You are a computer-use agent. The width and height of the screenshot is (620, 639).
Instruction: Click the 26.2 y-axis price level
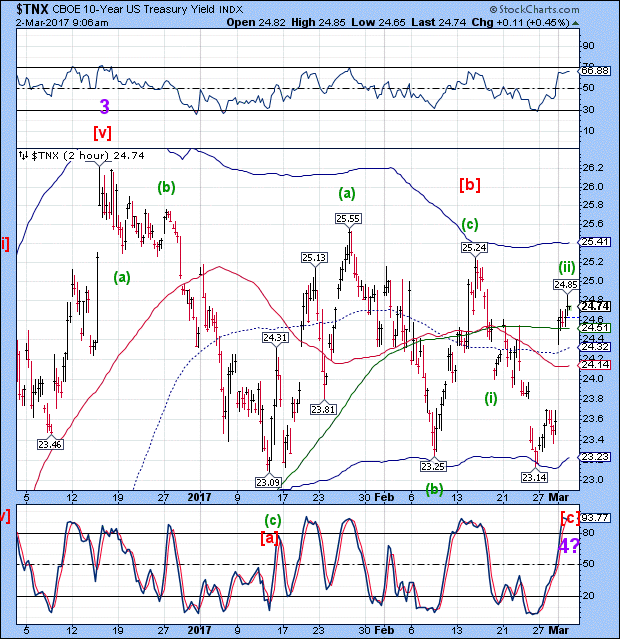click(592, 167)
